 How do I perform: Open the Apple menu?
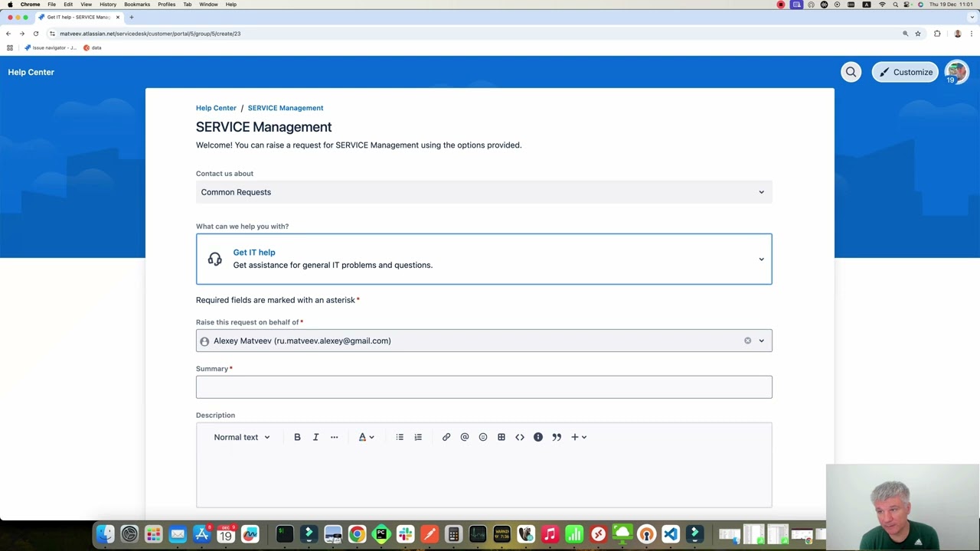(x=10, y=5)
